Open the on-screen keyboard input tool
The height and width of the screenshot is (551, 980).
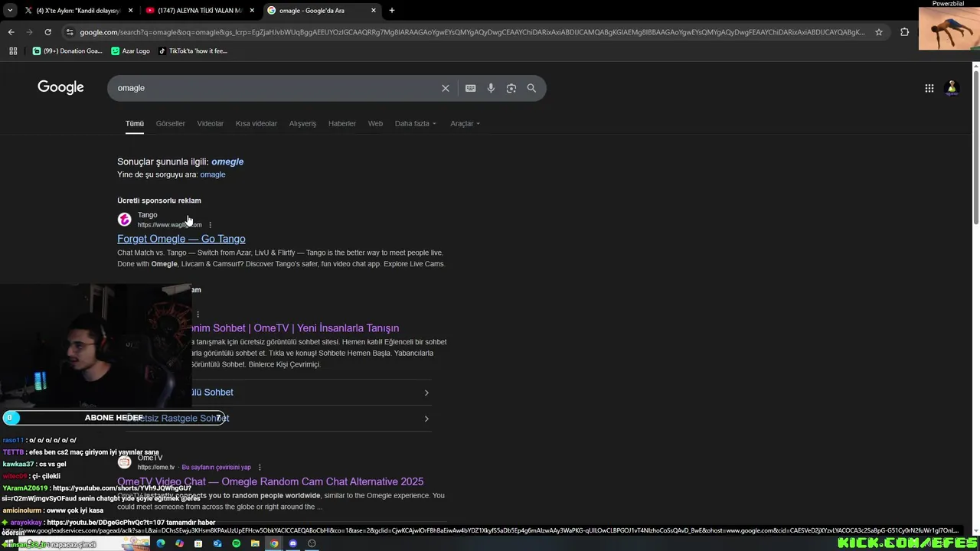[x=470, y=88]
